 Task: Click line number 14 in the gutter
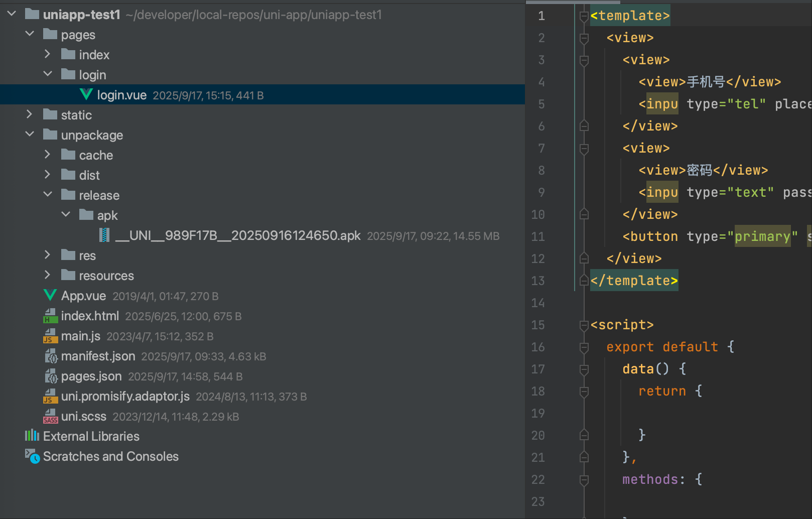(538, 303)
